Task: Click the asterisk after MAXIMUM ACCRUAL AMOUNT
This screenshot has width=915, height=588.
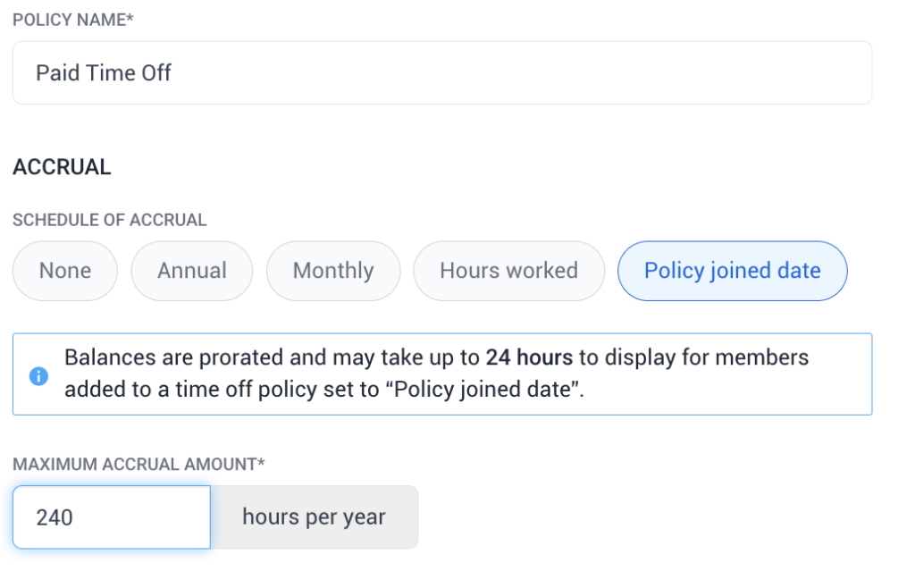Action: (263, 462)
